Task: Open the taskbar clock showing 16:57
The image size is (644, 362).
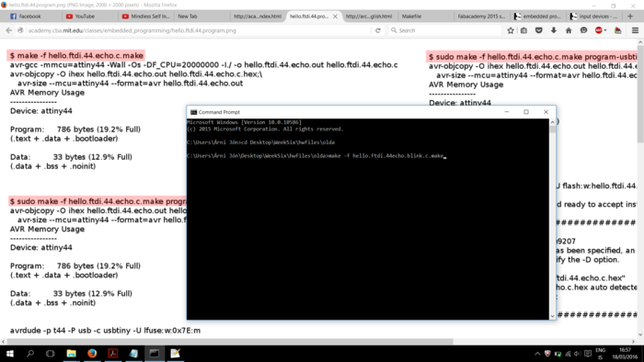Action: [x=625, y=354]
